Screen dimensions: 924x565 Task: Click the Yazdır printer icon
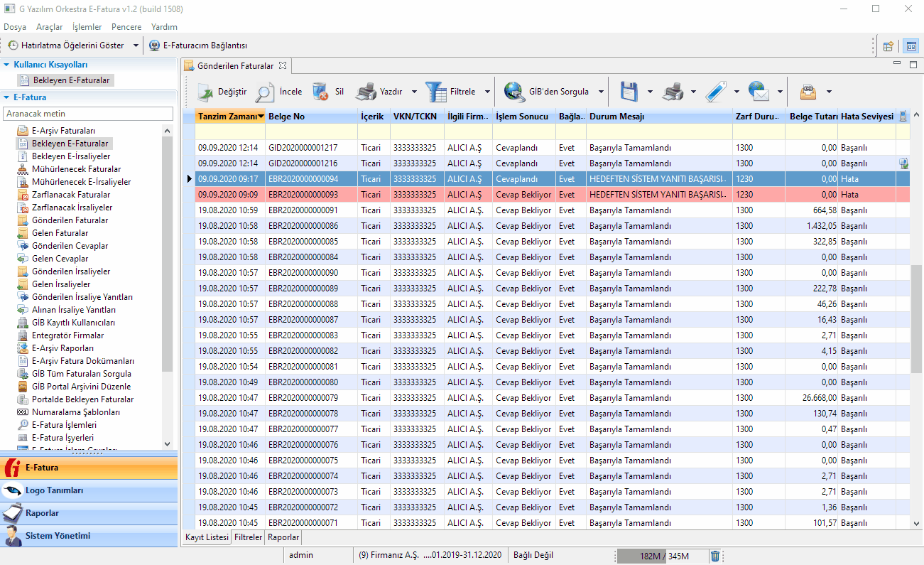(366, 92)
